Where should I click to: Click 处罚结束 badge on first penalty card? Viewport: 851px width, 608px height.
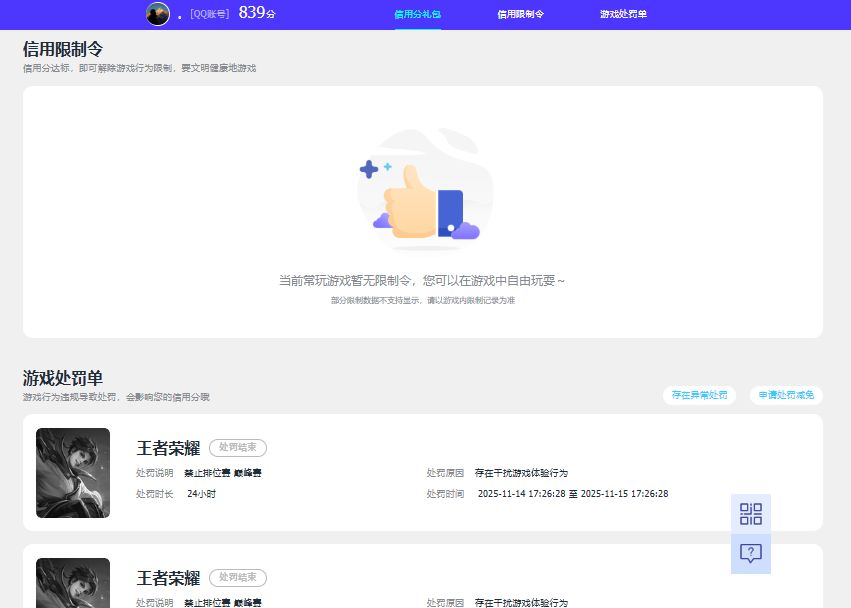238,448
